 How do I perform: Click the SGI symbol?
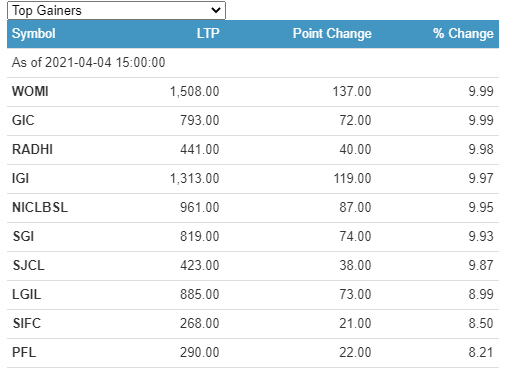point(23,236)
